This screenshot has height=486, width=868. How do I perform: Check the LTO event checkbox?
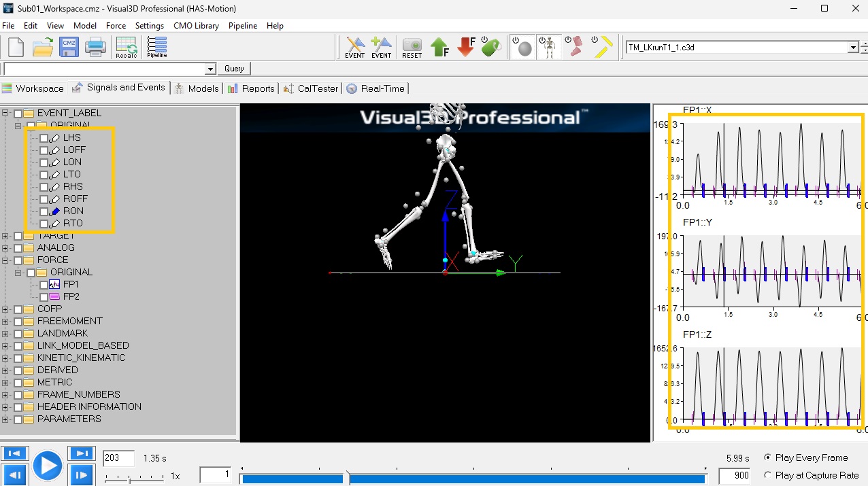click(x=44, y=175)
